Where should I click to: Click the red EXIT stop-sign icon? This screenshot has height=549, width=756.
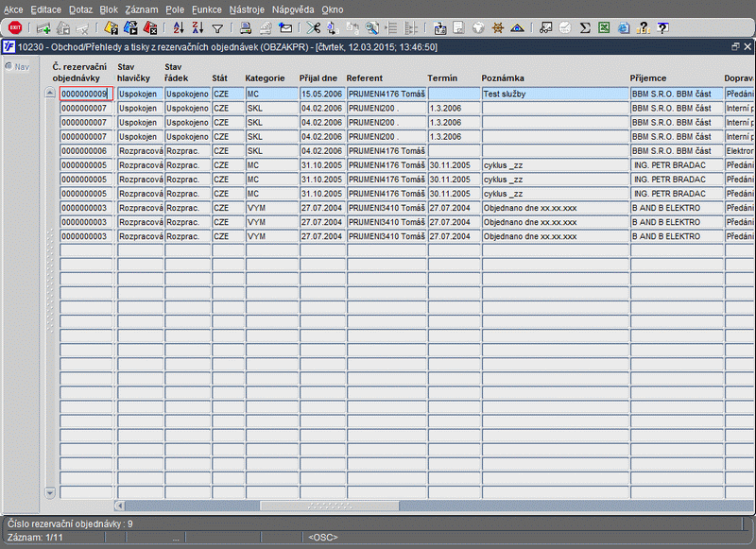pos(15,27)
